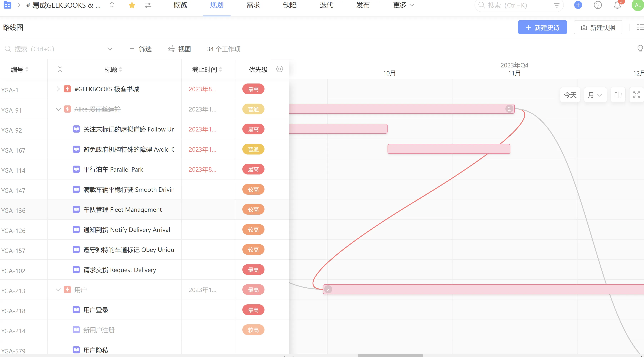The height and width of the screenshot is (357, 644).
Task: Click column settings gear in table header
Action: pyautogui.click(x=279, y=69)
